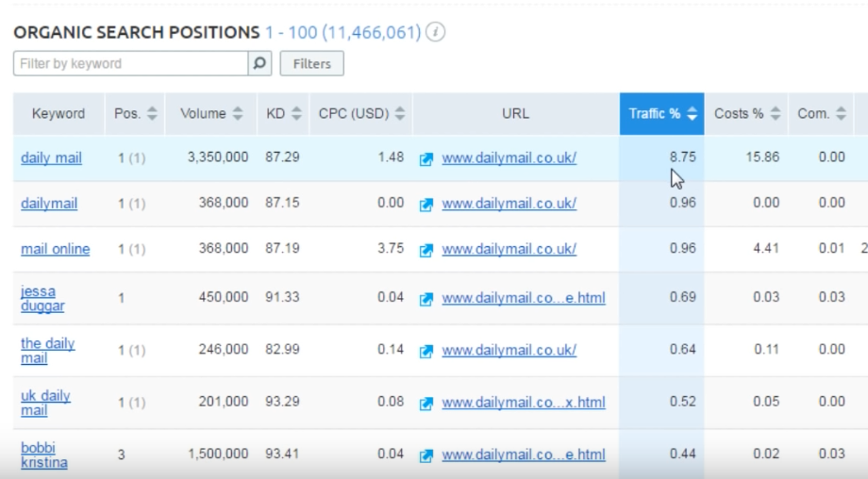Screen dimensions: 868x479
Task: Open external link icon for dailymail row
Action: 426,205
